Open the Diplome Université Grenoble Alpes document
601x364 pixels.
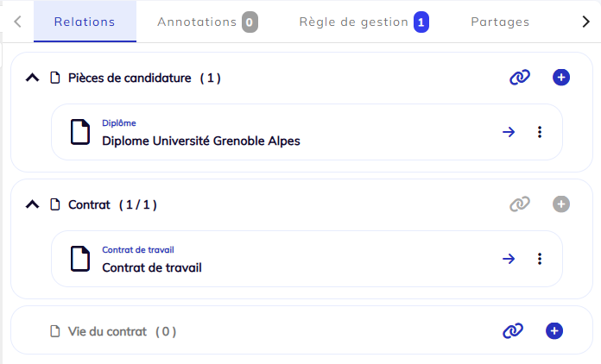pos(201,141)
